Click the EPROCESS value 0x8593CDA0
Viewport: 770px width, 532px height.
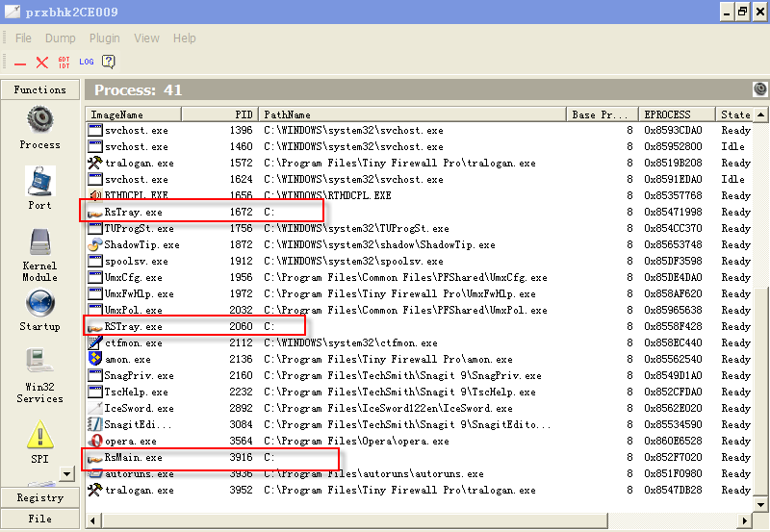[x=673, y=130]
